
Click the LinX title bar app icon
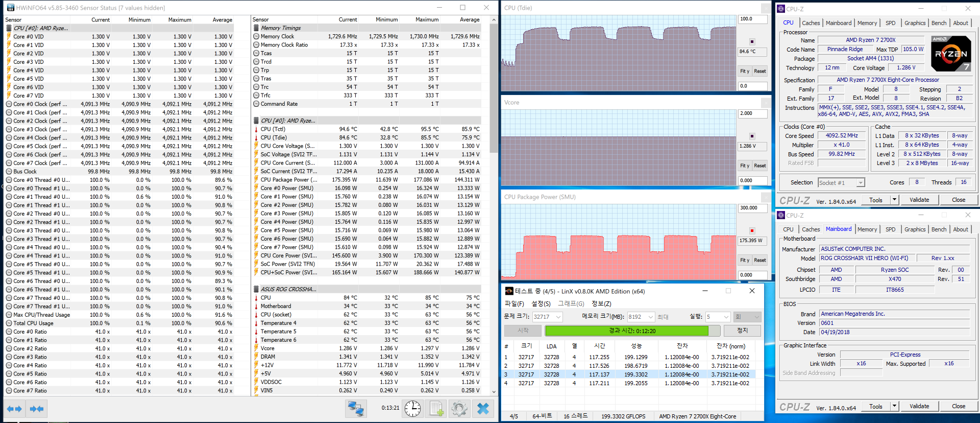coord(509,291)
